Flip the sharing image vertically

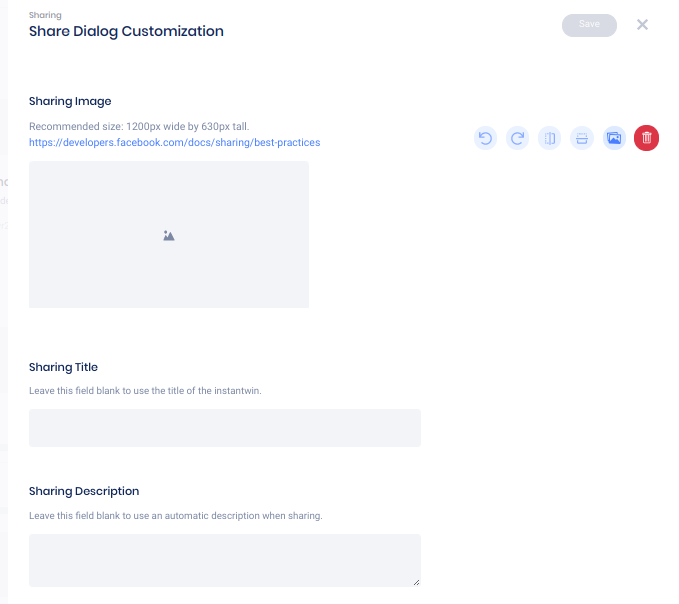click(581, 138)
